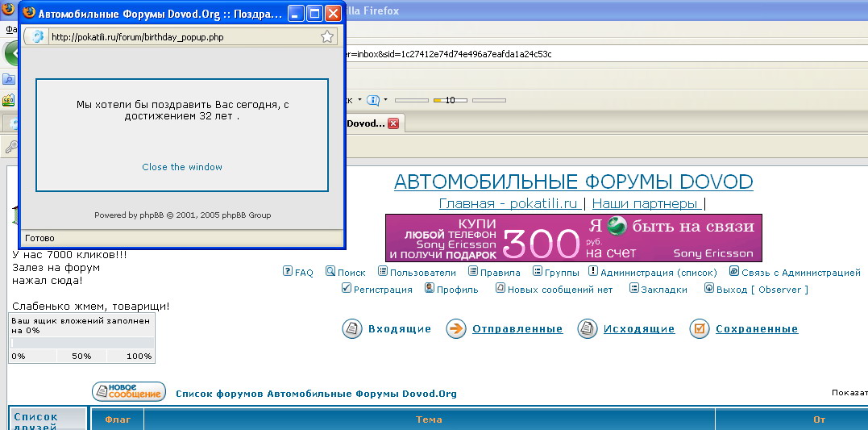Click the 'Close the window' link

tap(182, 167)
